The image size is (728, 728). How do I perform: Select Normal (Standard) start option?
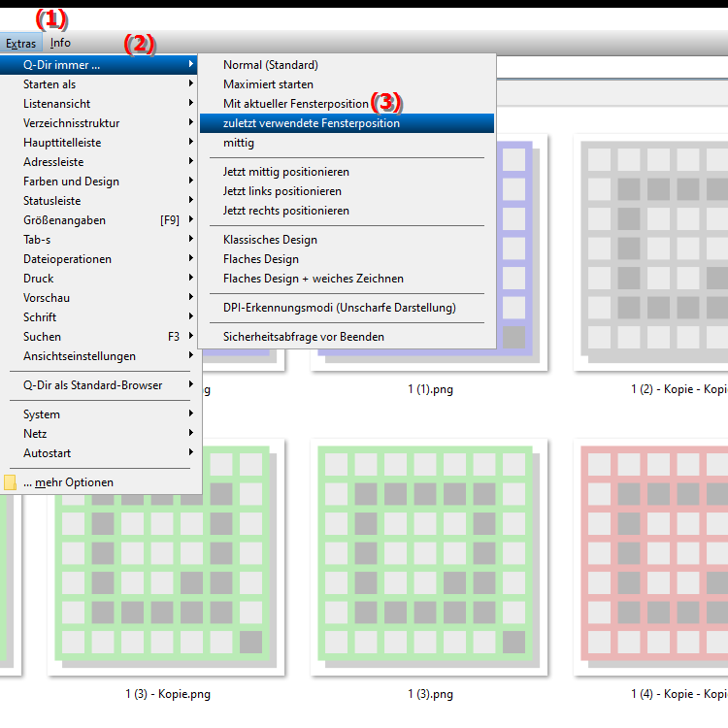click(347, 65)
